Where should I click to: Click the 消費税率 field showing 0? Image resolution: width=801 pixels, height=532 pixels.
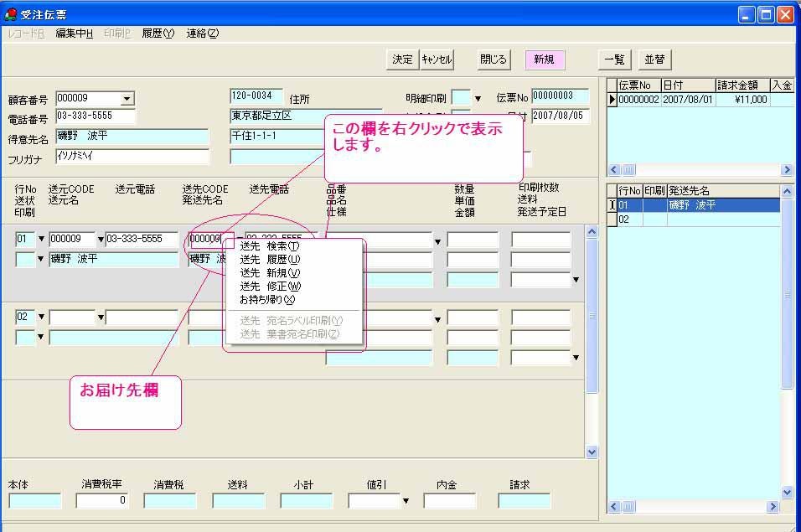[101, 501]
